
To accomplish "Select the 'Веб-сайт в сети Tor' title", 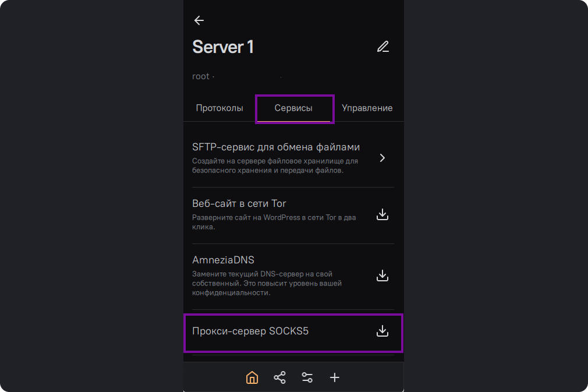I will pyautogui.click(x=239, y=203).
